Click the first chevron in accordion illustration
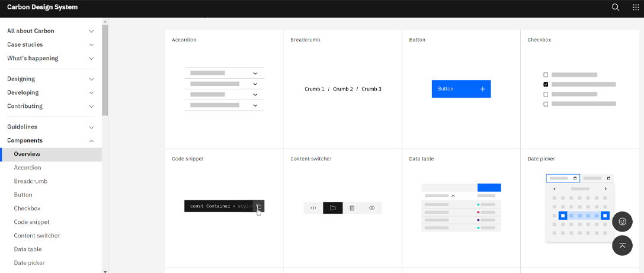 click(x=255, y=73)
